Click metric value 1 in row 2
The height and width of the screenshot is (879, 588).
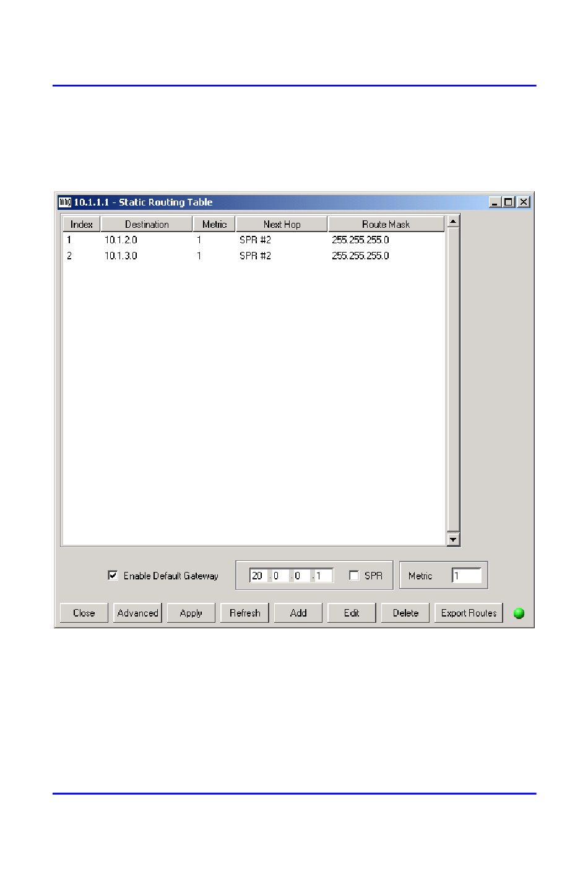click(199, 256)
